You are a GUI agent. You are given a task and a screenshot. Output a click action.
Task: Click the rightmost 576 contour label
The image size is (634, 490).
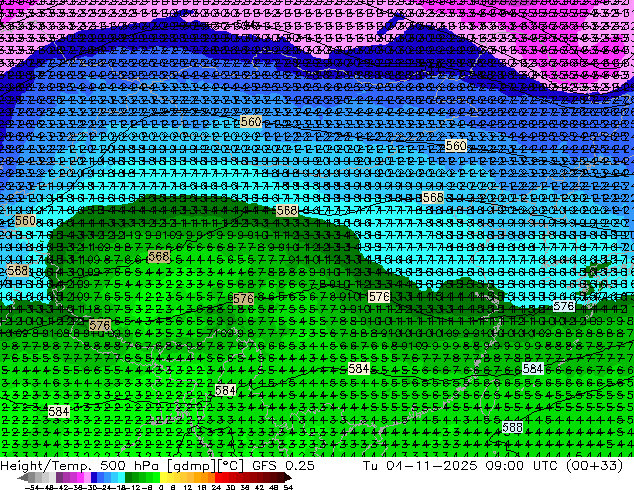pos(564,306)
